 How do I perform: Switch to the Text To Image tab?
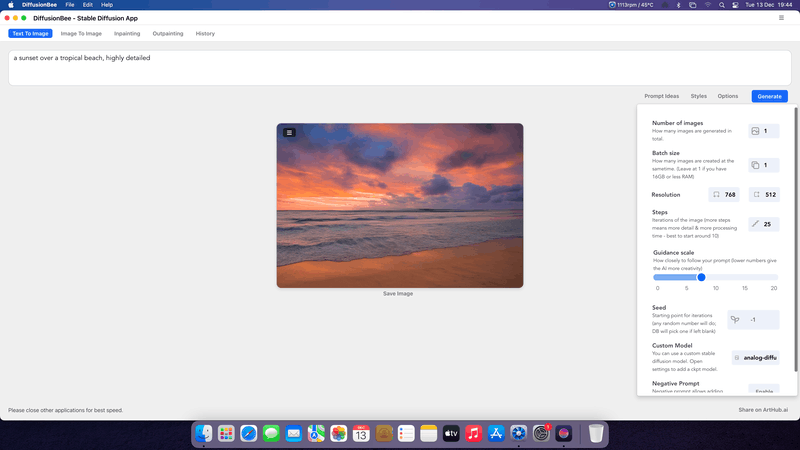click(x=30, y=34)
